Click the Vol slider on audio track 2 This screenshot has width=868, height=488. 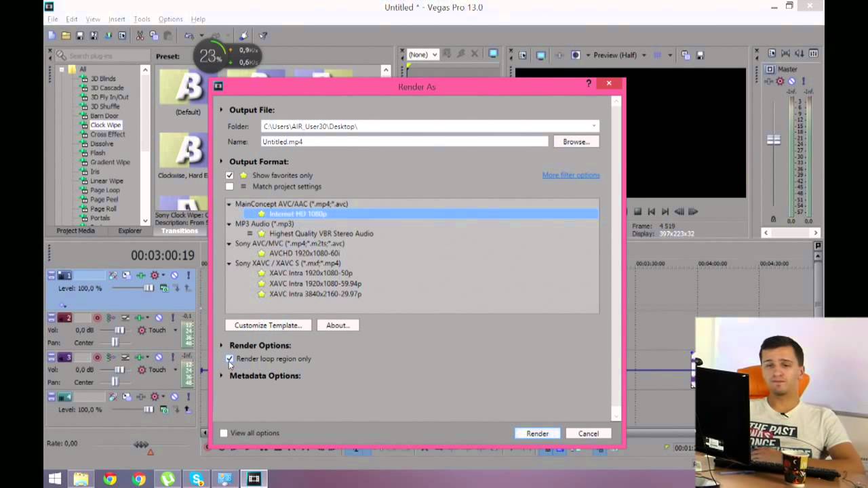point(119,330)
